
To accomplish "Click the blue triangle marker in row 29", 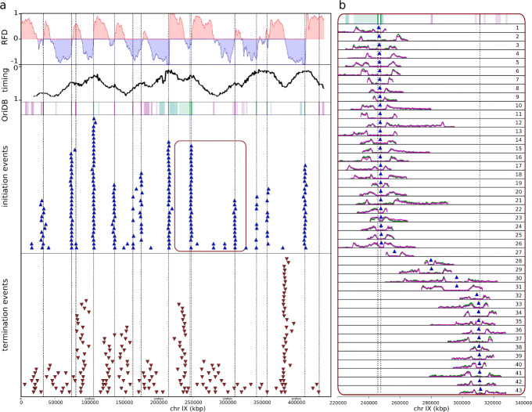I will click(x=432, y=269).
